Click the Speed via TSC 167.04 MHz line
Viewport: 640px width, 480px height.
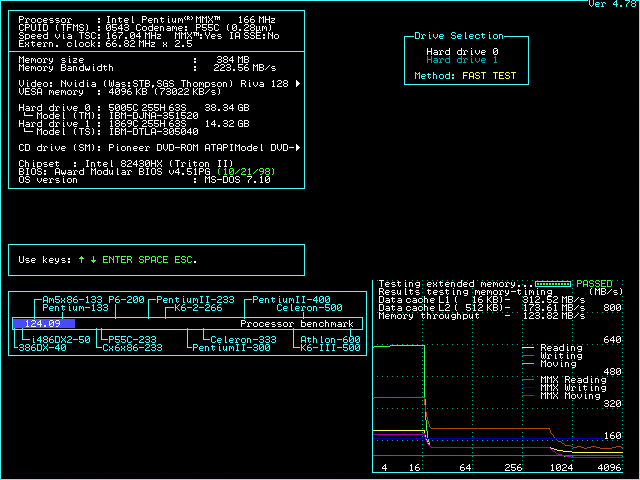tap(149, 36)
